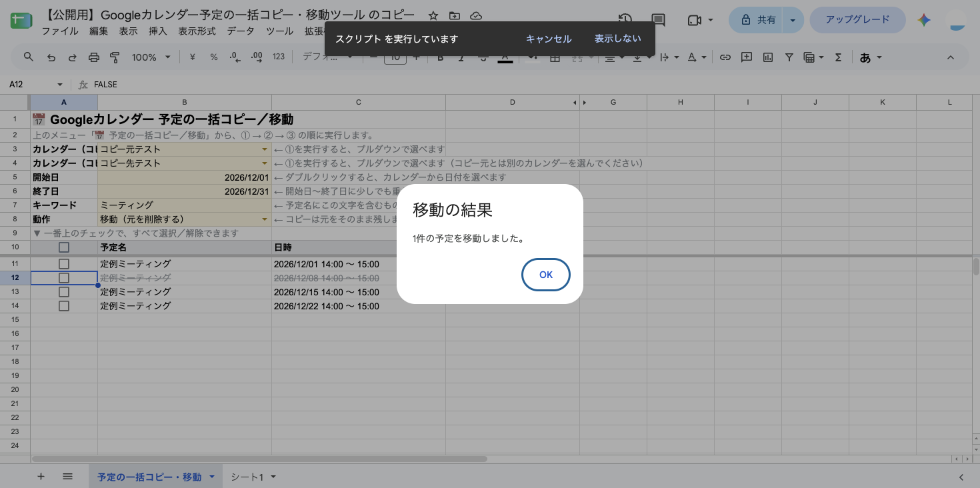
Task: Open the 挿入 menu
Action: (158, 31)
